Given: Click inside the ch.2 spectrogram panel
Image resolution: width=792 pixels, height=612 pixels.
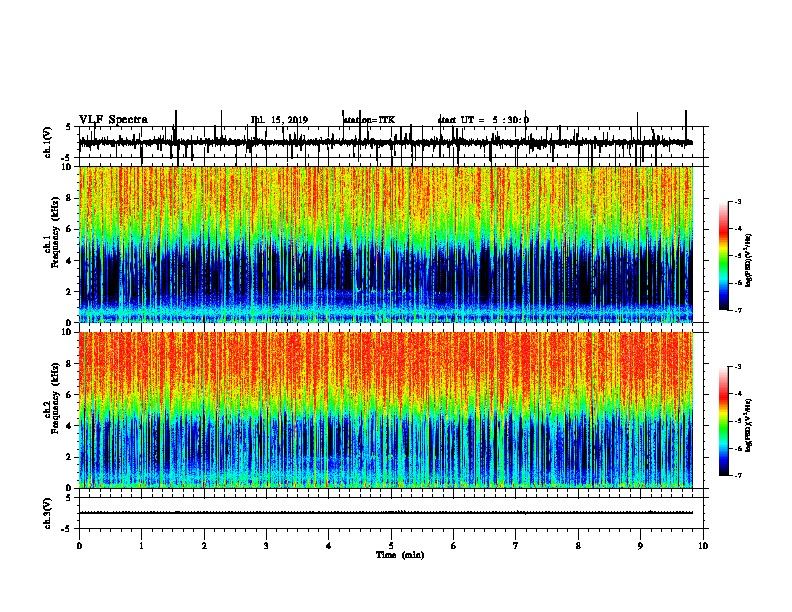Looking at the screenshot, I should (386, 410).
